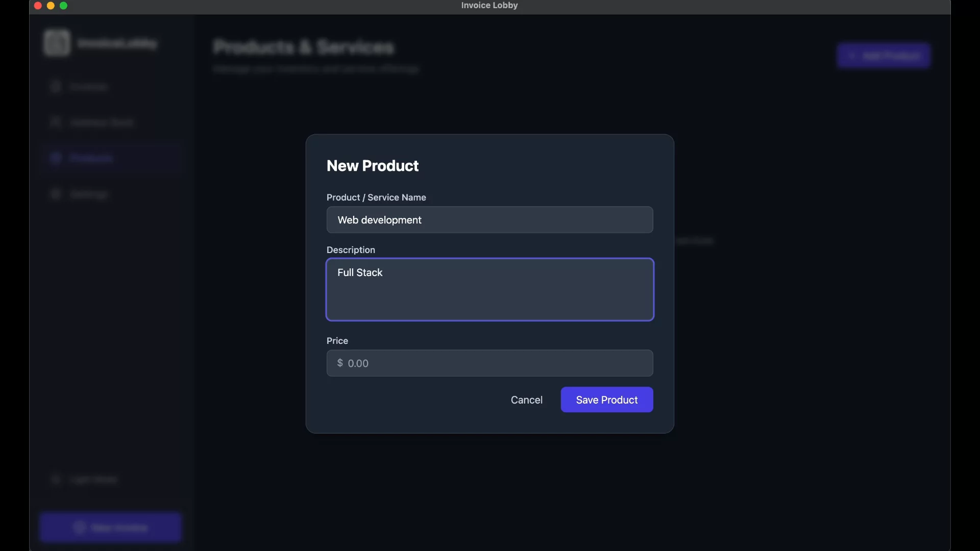Click the Invoices icon in the sidebar

[x=56, y=87]
